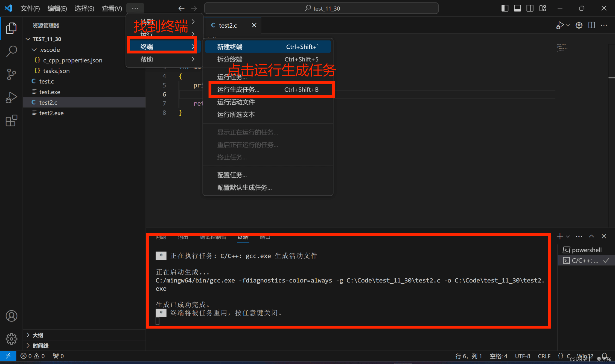This screenshot has height=364, width=615.
Task: Click the VS Code logo icon
Action: (x=9, y=8)
